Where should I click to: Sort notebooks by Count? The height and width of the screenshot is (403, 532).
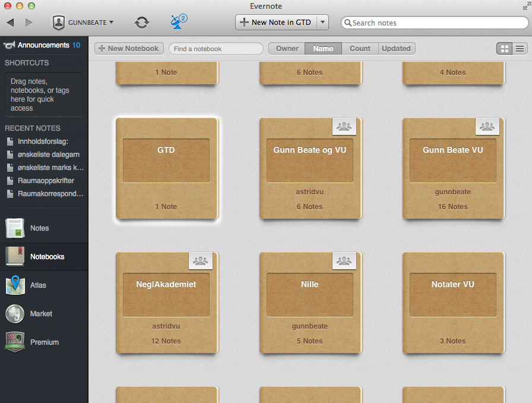click(360, 49)
